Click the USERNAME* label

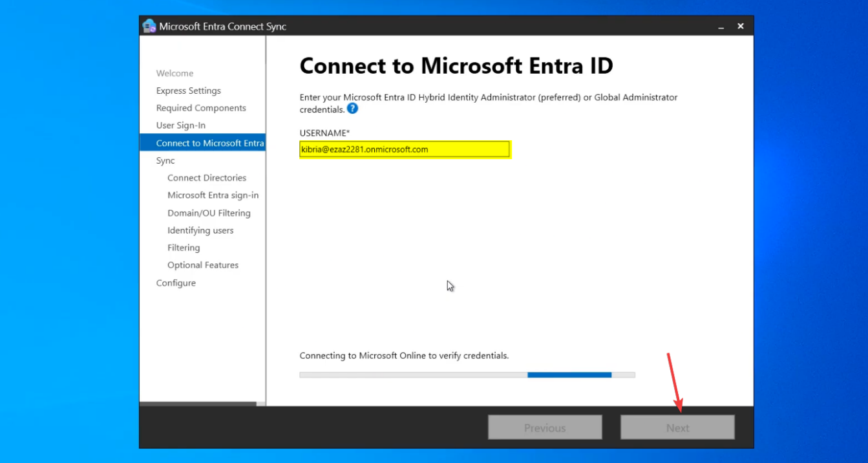coord(324,133)
